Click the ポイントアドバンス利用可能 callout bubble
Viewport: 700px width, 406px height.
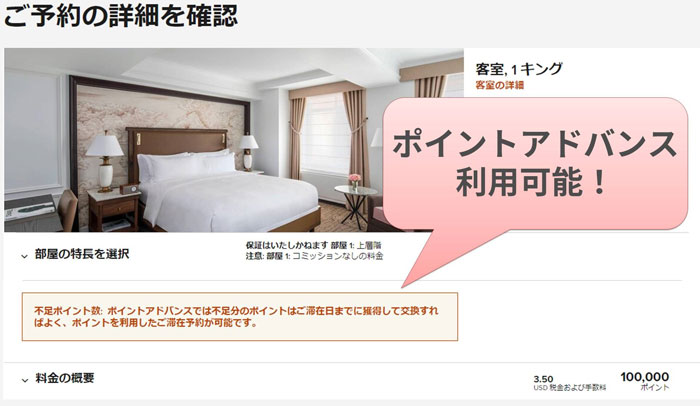coord(534,164)
